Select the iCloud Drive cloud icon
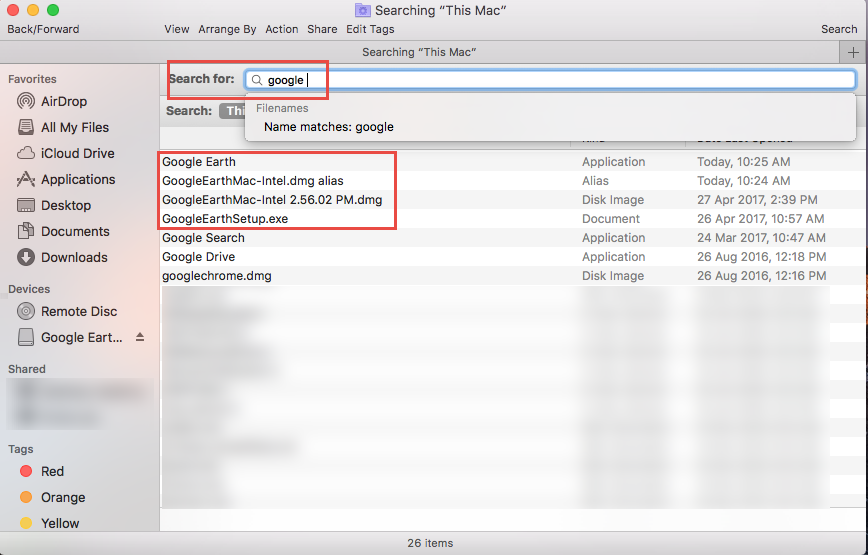The image size is (868, 555). click(26, 153)
